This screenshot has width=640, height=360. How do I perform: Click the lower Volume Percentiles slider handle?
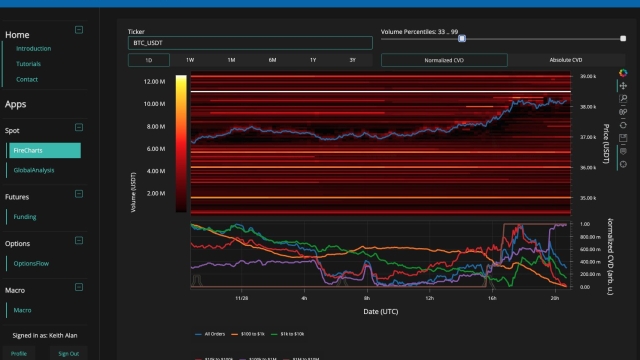pos(462,38)
